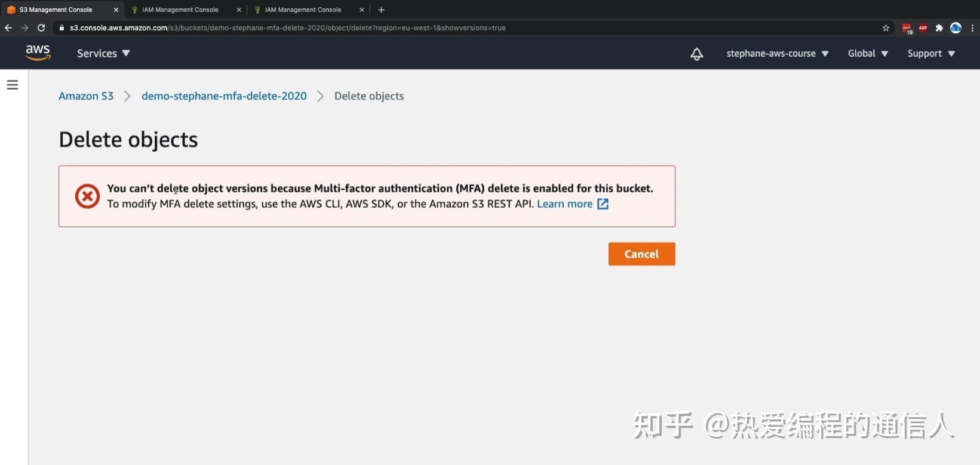980x465 pixels.
Task: Open the notifications bell icon
Action: point(696,54)
